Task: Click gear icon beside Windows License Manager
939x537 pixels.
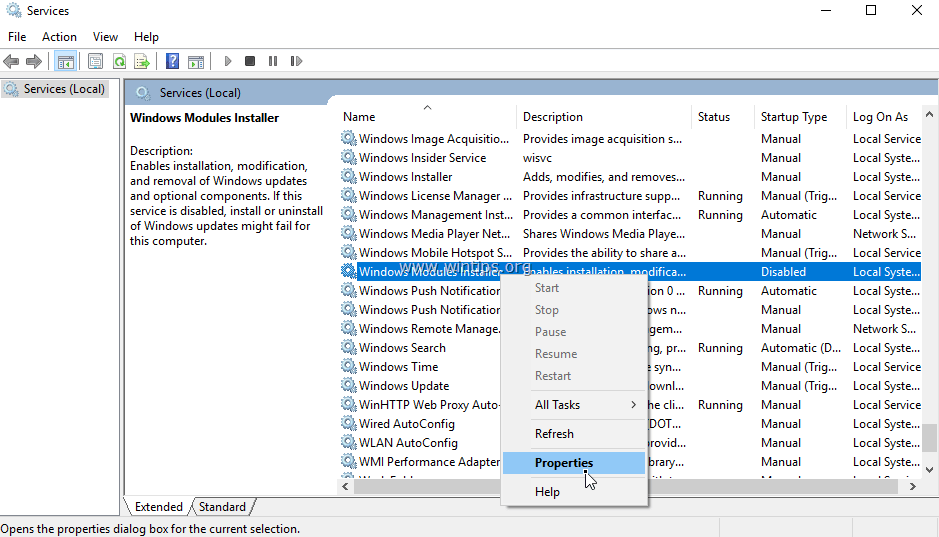Action: (349, 196)
